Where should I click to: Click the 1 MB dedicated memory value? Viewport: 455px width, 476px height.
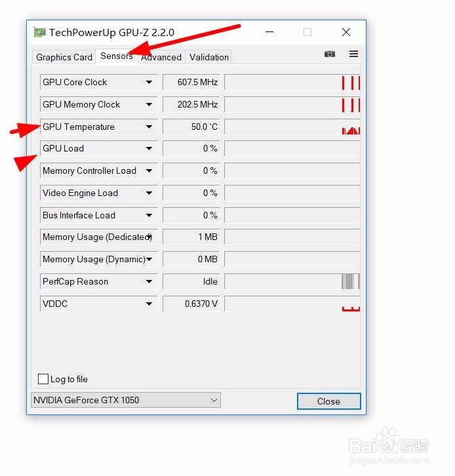point(191,237)
